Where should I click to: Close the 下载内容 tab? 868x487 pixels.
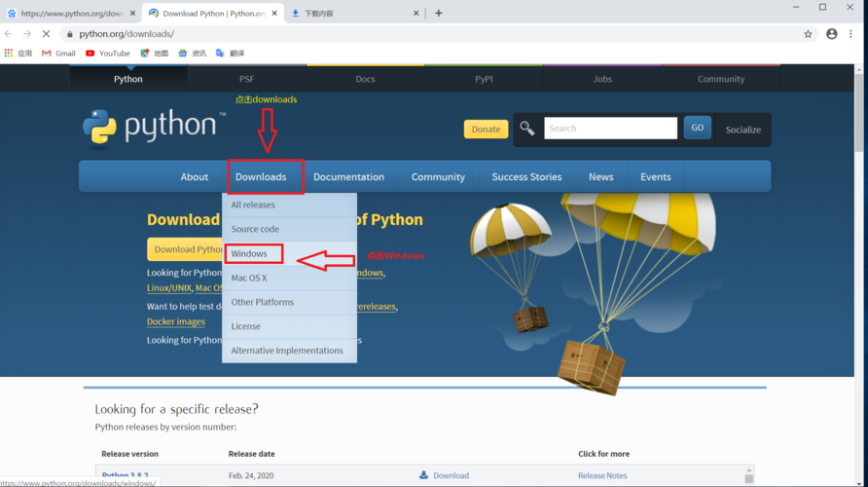pos(416,13)
